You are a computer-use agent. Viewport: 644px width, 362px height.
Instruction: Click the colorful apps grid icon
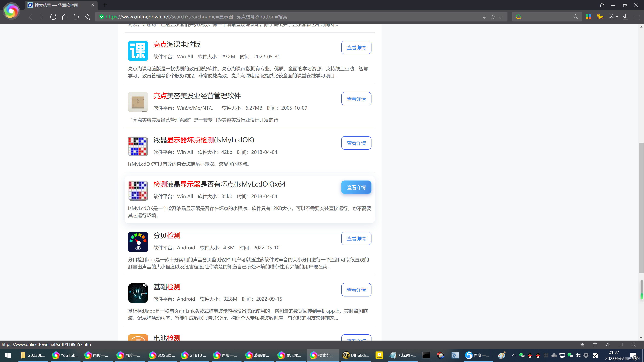(x=588, y=17)
